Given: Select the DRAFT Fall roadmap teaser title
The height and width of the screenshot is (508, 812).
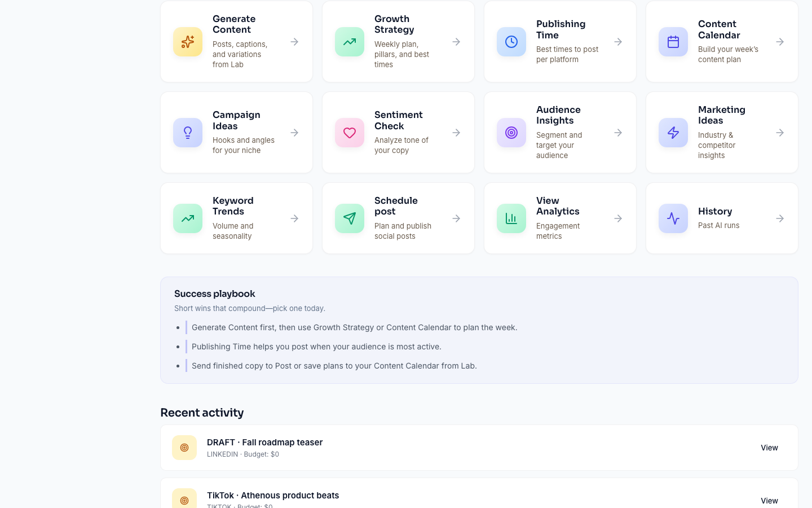Looking at the screenshot, I should coord(264,442).
